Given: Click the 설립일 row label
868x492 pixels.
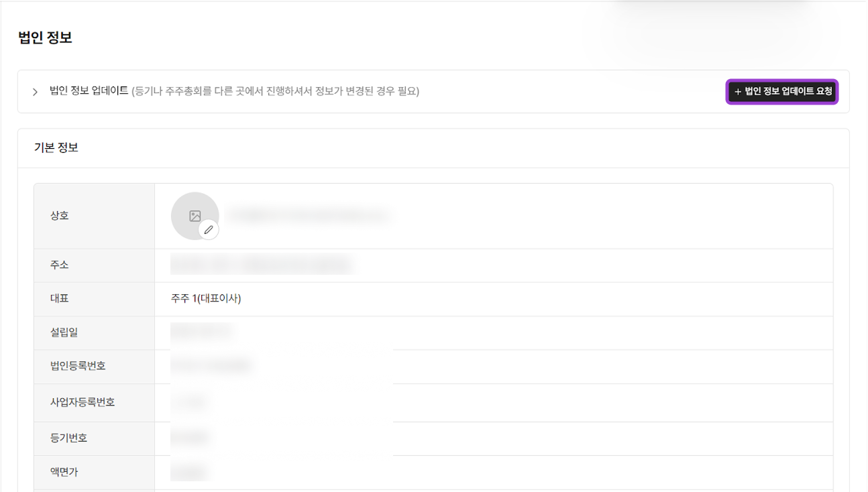Looking at the screenshot, I should click(64, 332).
